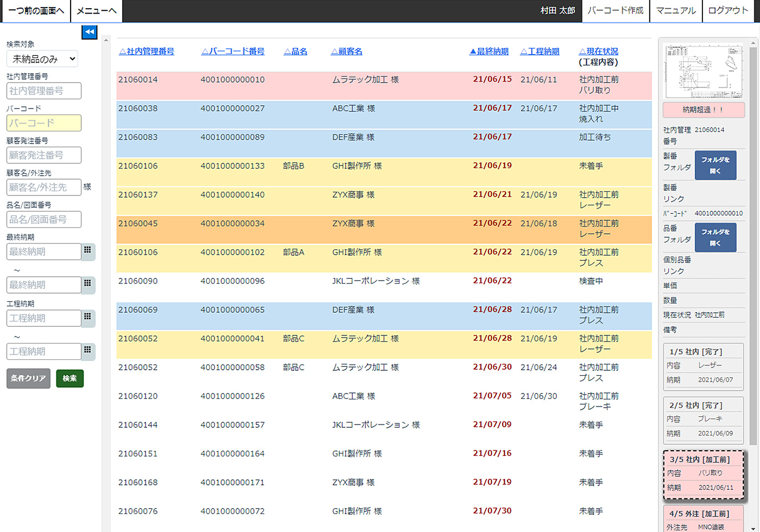Sort by 最終納期 column header
The image size is (760, 532).
pos(489,52)
